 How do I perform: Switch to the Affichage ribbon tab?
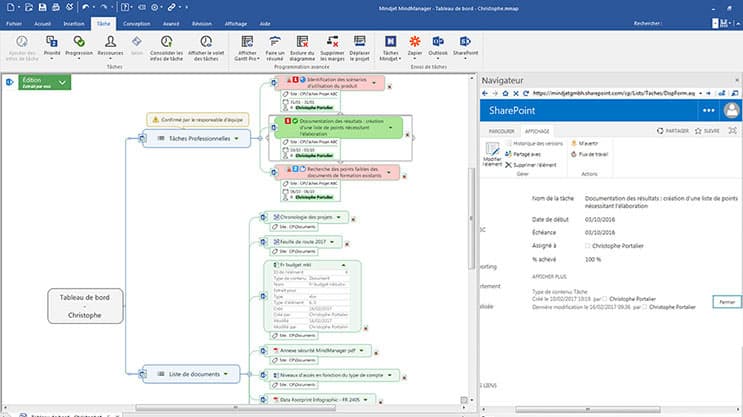236,24
